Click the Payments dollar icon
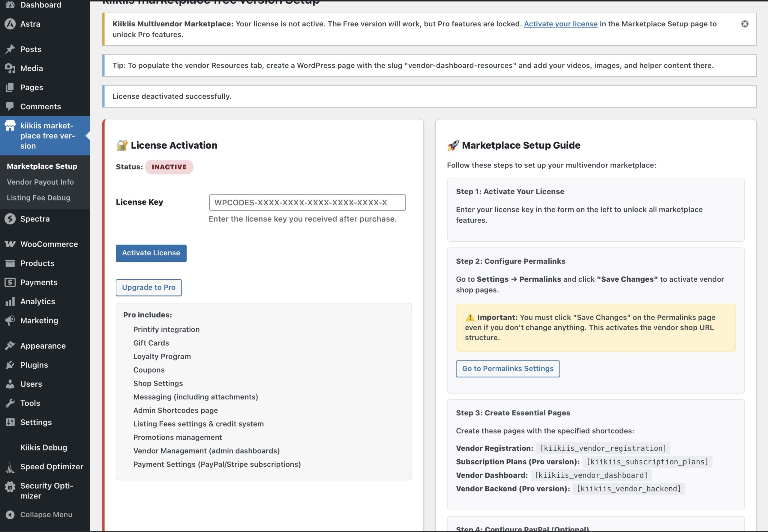Image resolution: width=768 pixels, height=532 pixels. [10, 282]
